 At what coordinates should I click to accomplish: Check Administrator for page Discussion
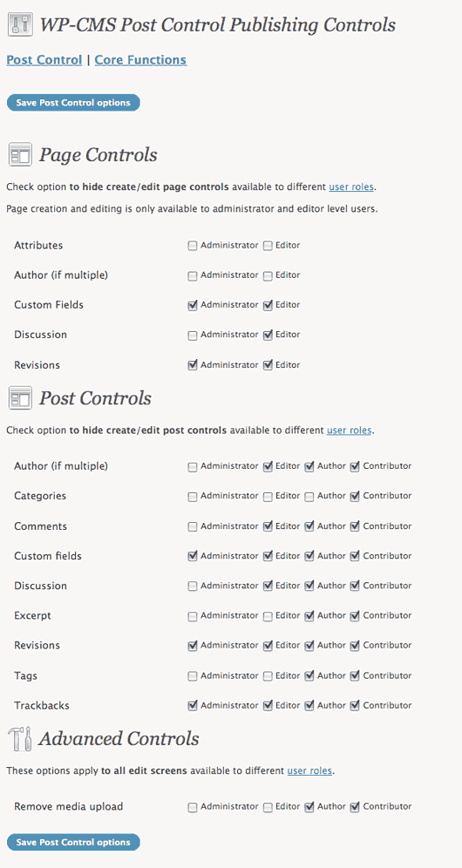[x=193, y=336]
